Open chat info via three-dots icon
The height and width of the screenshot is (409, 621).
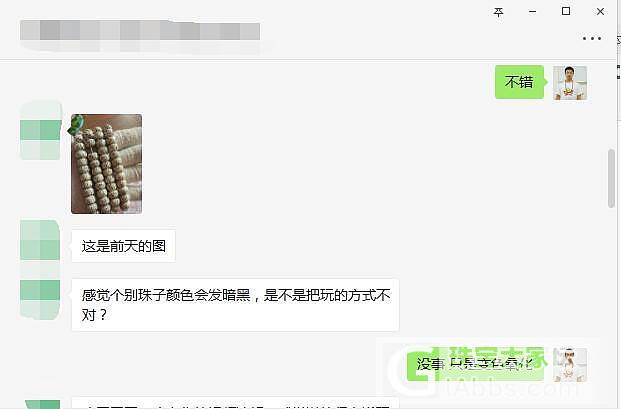(592, 38)
